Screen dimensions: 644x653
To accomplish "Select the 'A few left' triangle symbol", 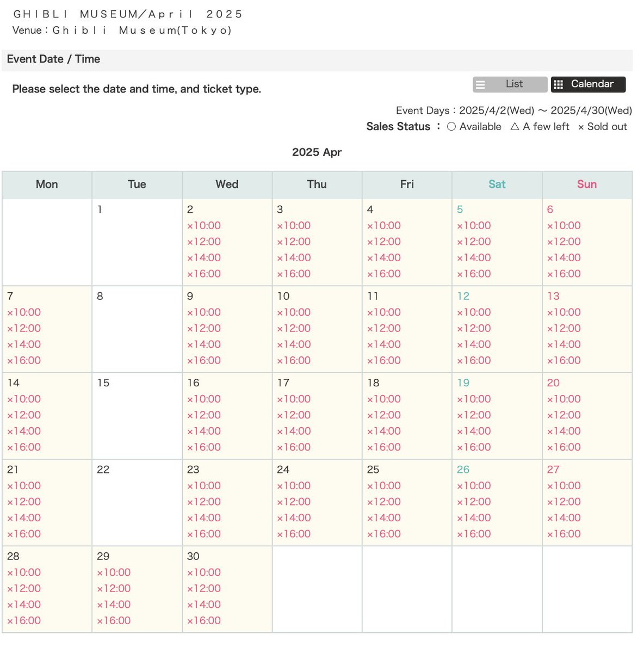I will [515, 126].
